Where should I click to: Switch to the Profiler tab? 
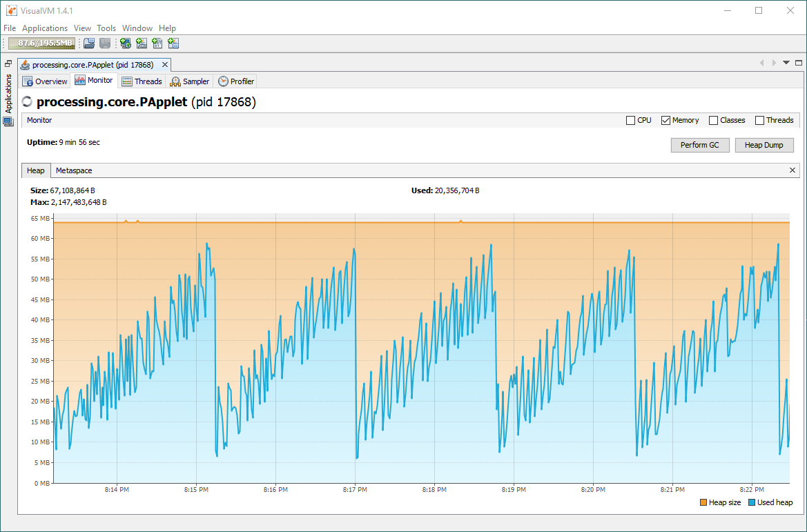coord(235,81)
